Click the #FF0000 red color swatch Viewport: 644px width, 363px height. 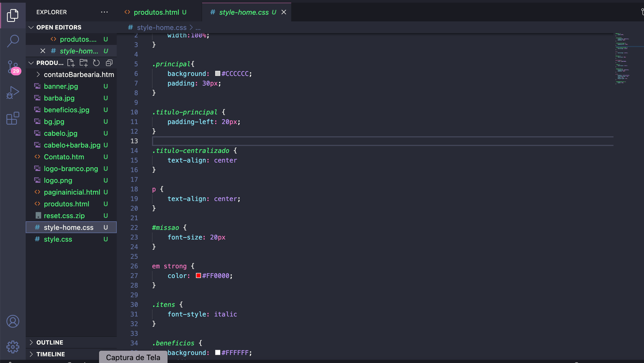(198, 276)
